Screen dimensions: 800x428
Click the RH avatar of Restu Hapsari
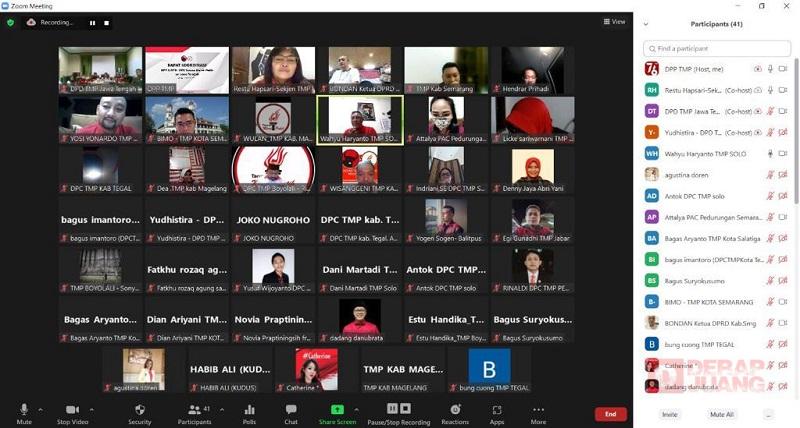click(652, 90)
